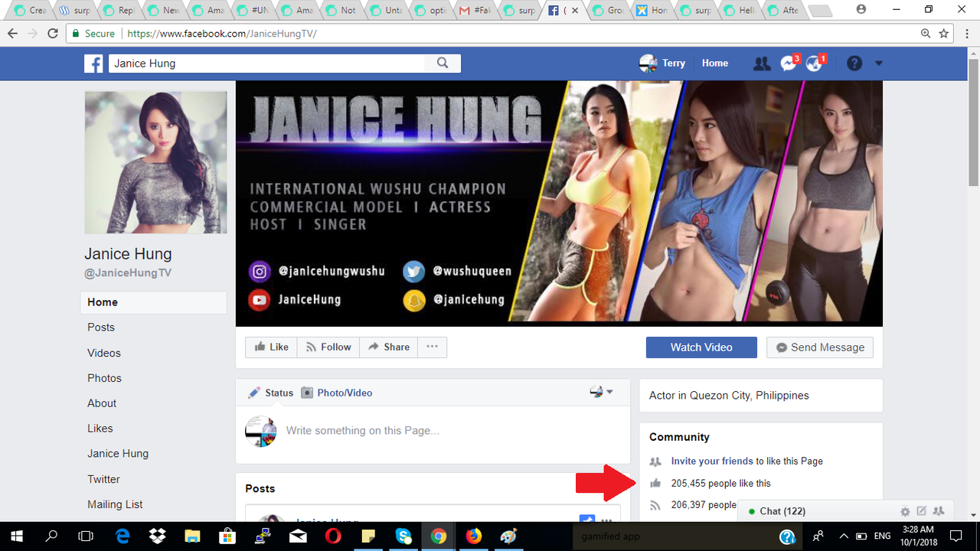The width and height of the screenshot is (980, 551).
Task: Open Skype from the taskbar
Action: pyautogui.click(x=403, y=536)
